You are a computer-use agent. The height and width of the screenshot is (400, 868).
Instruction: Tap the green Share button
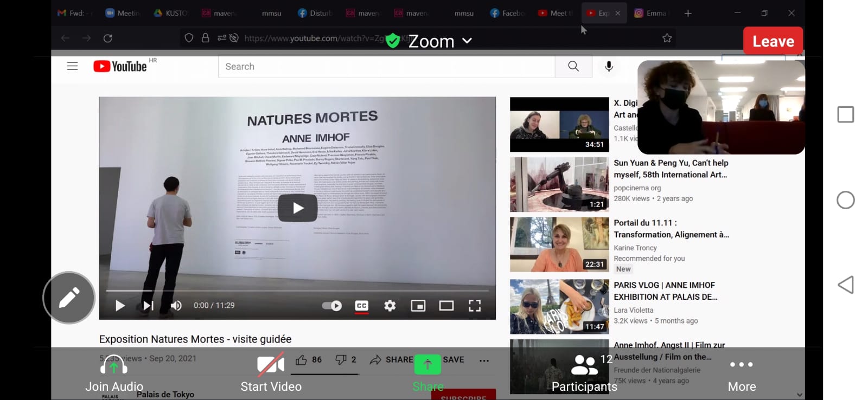(427, 374)
